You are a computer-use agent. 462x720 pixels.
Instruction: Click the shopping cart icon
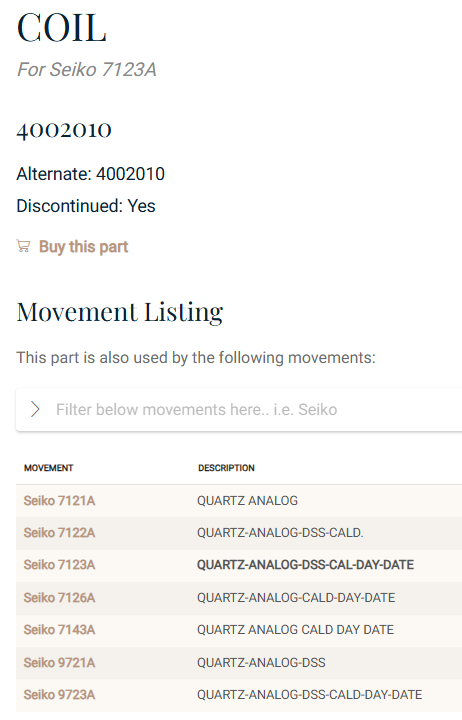23,247
